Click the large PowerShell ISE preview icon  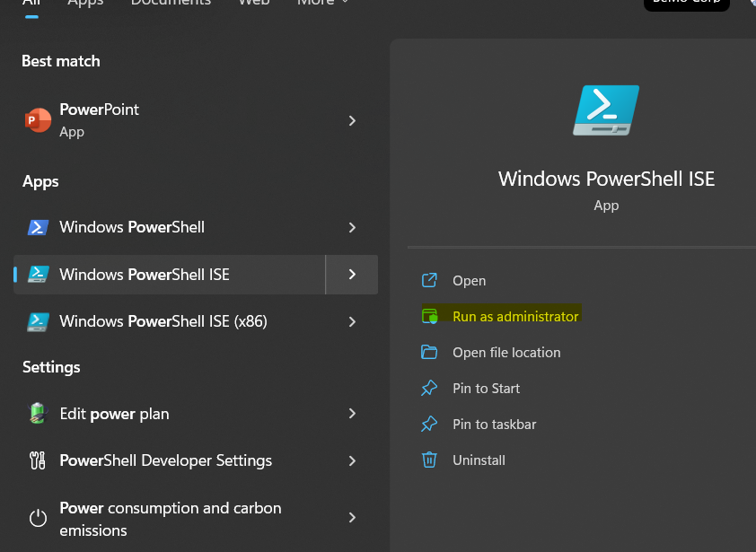click(x=606, y=110)
